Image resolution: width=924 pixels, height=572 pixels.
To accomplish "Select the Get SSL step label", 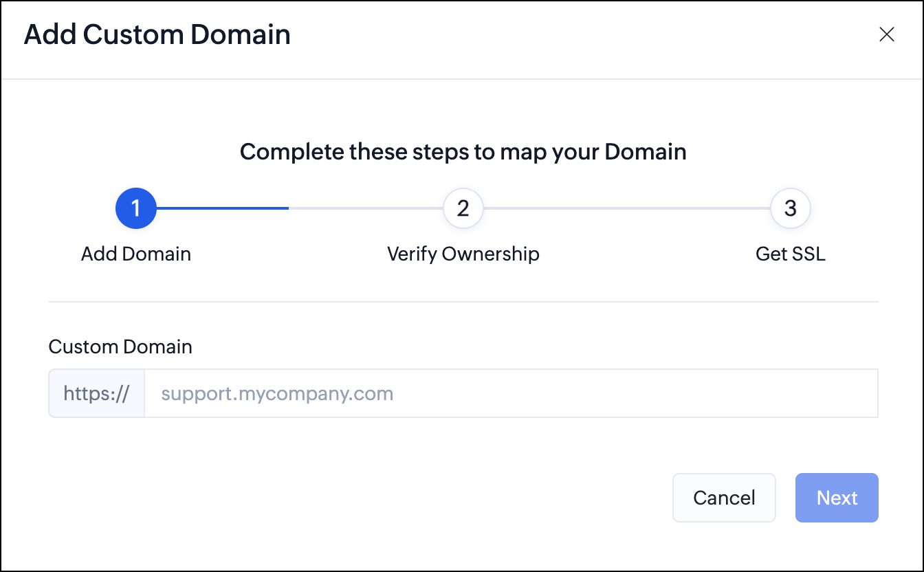I will 791,254.
